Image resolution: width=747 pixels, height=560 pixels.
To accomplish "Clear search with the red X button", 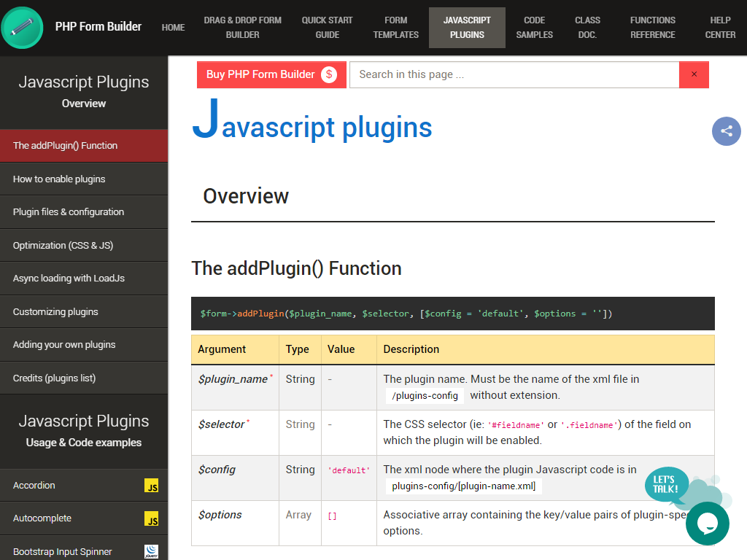I will pos(694,74).
